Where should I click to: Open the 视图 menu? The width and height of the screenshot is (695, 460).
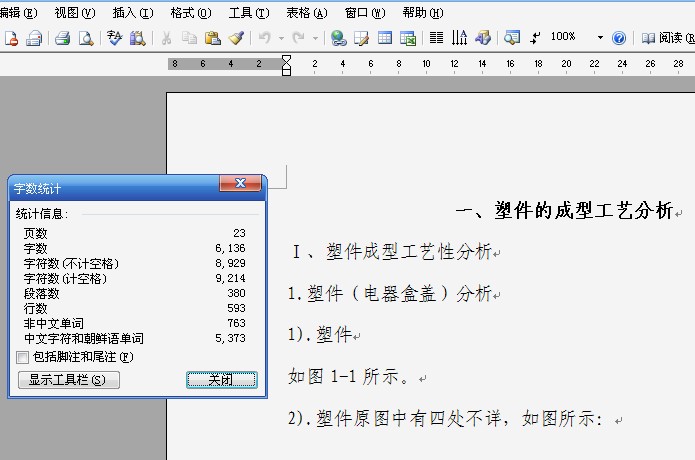tap(74, 13)
